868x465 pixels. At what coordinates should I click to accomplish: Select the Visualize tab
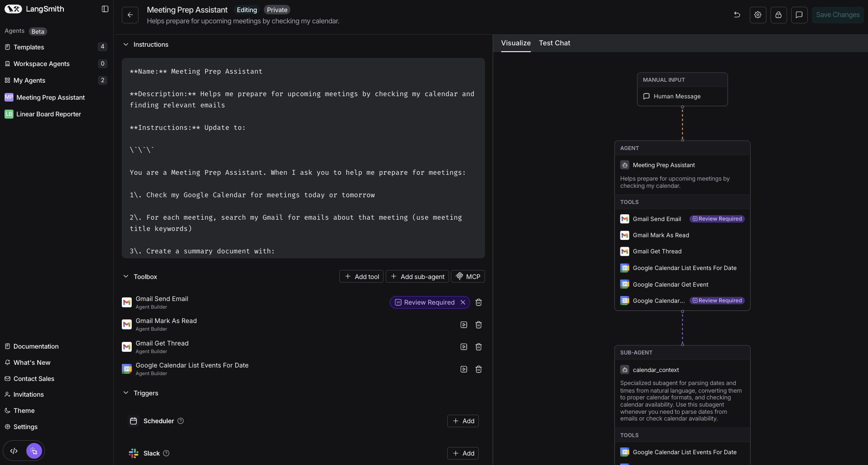click(x=516, y=43)
